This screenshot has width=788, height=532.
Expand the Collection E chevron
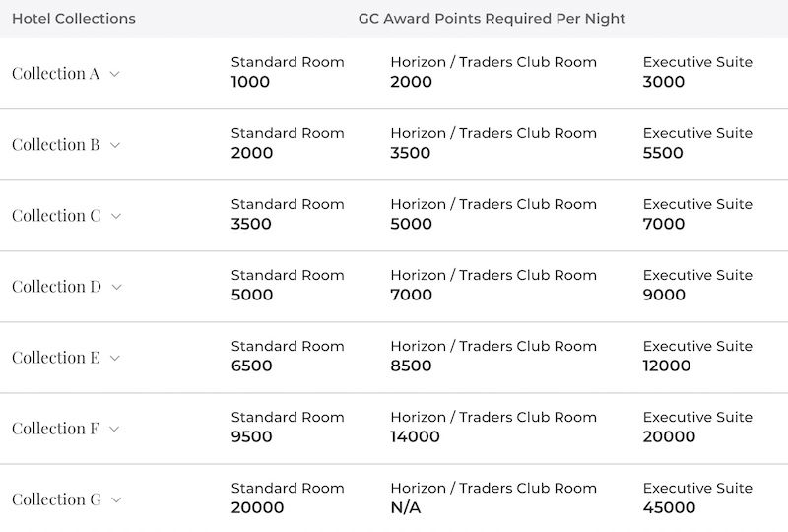(114, 358)
